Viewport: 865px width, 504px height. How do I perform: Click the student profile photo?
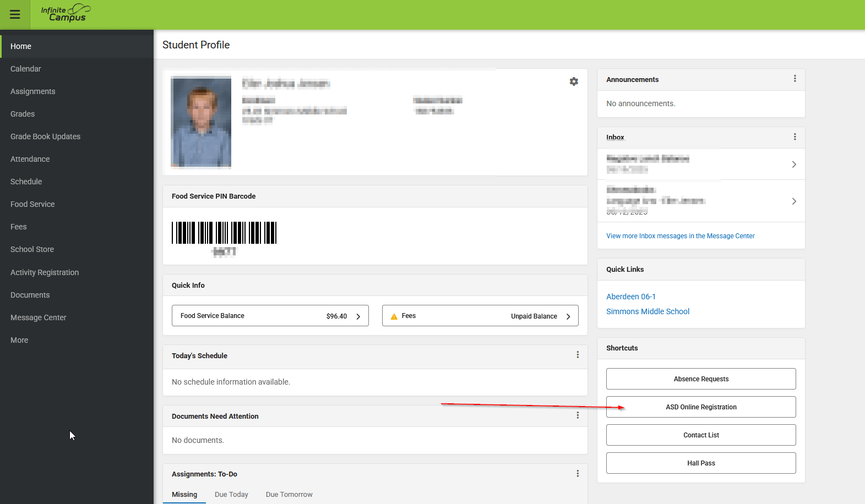click(201, 122)
